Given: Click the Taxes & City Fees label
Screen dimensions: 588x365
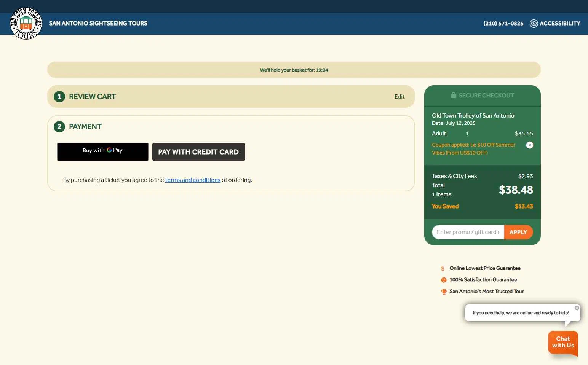Looking at the screenshot, I should click(x=454, y=176).
